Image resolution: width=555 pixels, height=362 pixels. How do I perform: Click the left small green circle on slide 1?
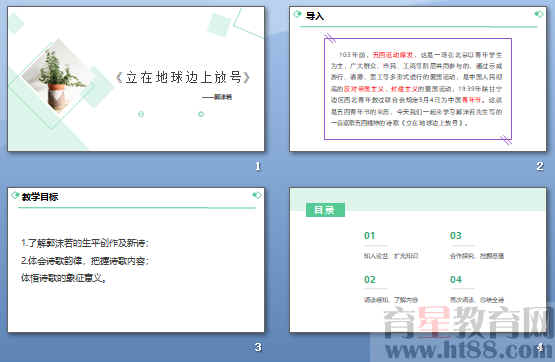coord(141,114)
